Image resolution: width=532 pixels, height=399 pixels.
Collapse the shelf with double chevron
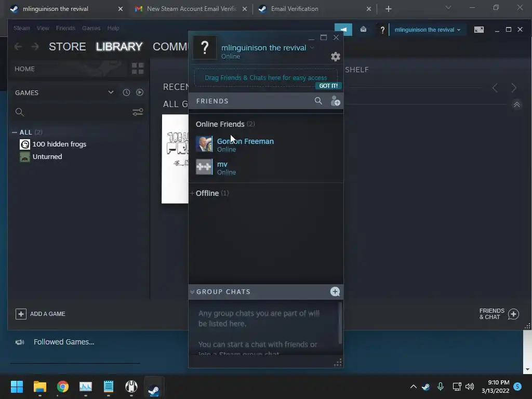pos(517,104)
